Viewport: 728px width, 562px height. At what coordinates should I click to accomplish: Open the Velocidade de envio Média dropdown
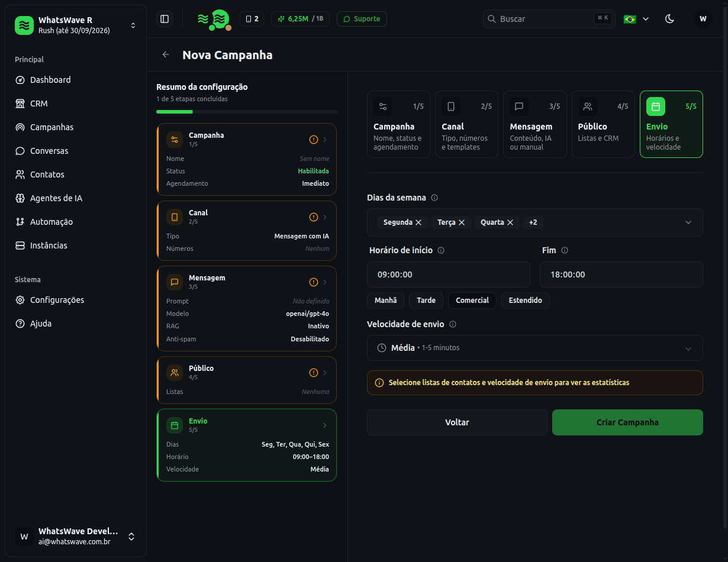coord(535,348)
